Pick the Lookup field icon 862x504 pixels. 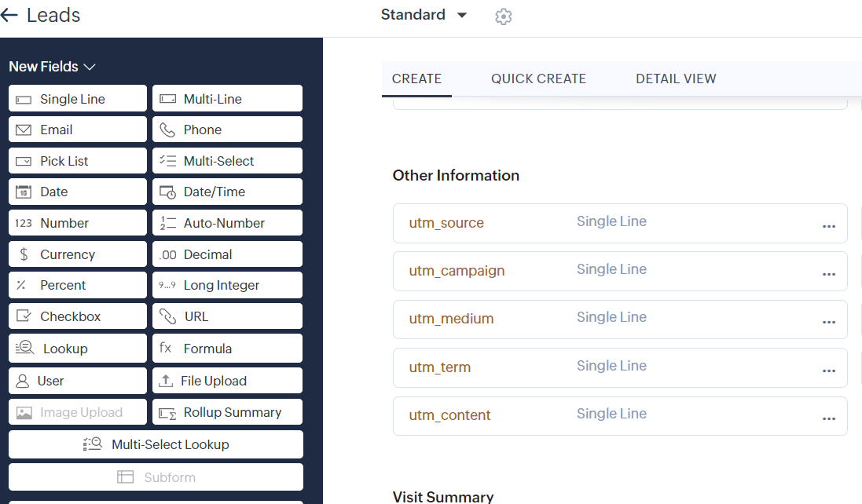pyautogui.click(x=24, y=348)
